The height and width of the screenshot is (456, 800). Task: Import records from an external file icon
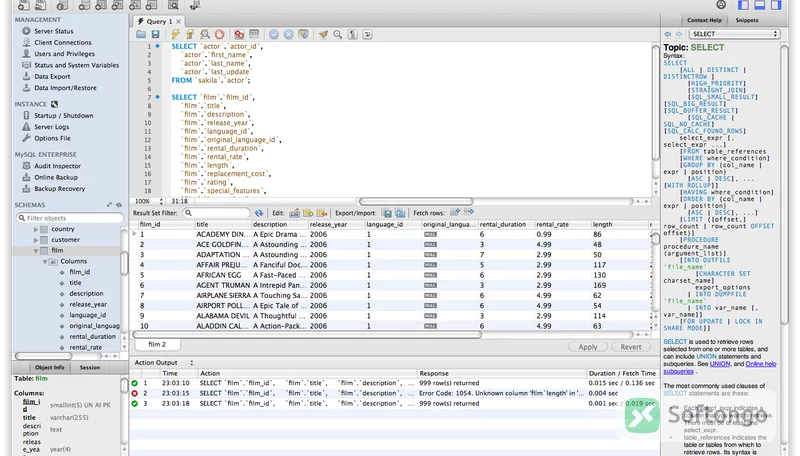401,213
